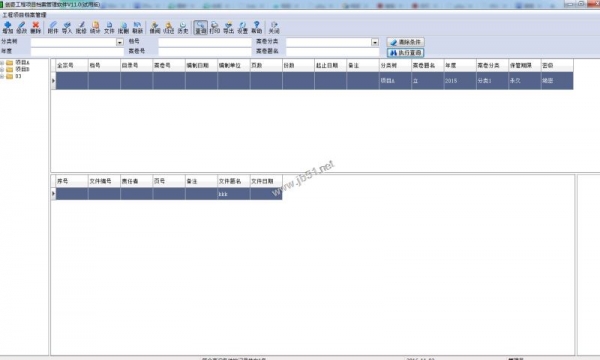
Task: Focus the 年度 input field
Action: (77, 52)
